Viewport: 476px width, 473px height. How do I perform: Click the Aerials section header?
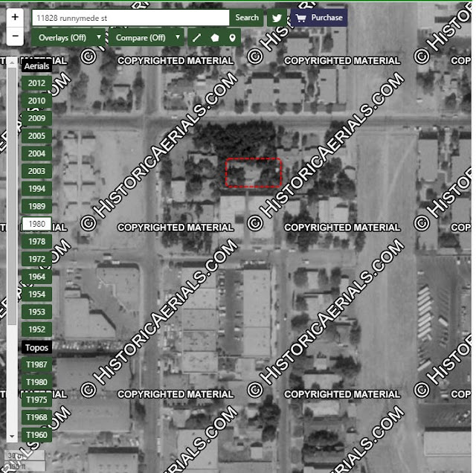(36, 66)
